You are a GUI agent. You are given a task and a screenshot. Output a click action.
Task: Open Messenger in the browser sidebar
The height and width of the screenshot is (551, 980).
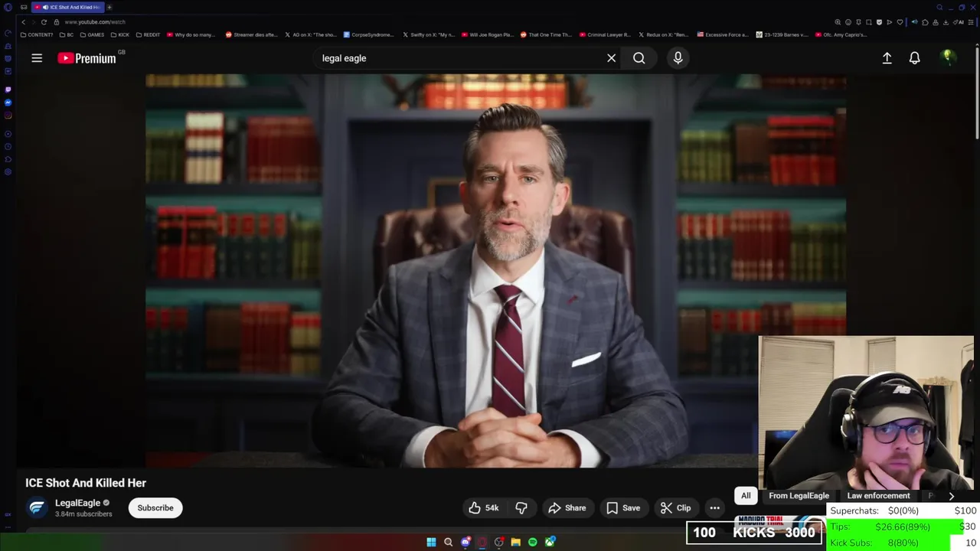8,103
